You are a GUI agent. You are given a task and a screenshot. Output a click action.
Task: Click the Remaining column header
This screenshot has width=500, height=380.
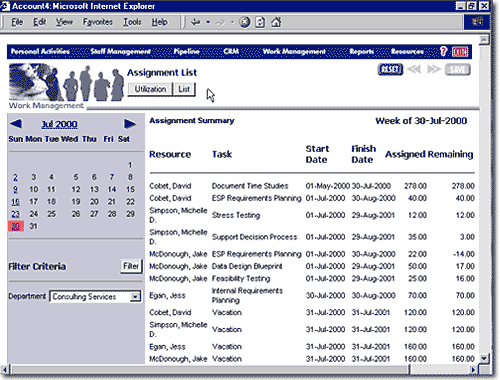[x=450, y=154]
